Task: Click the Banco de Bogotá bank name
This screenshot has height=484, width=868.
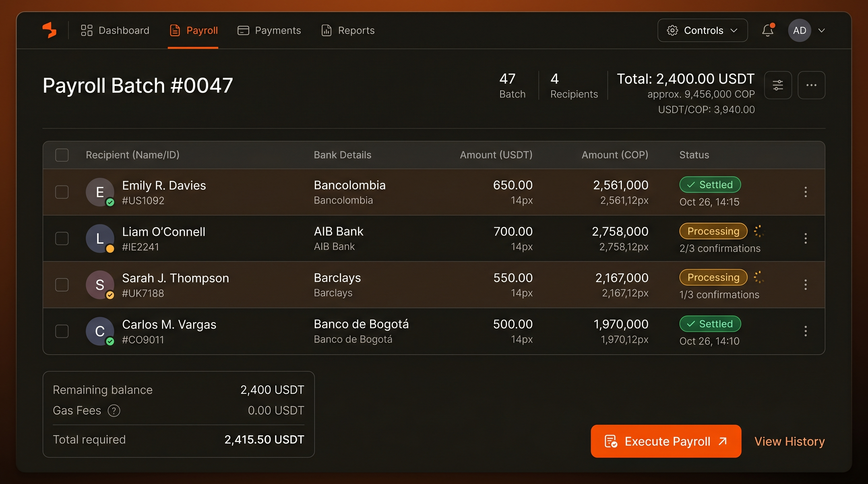Action: (x=361, y=324)
